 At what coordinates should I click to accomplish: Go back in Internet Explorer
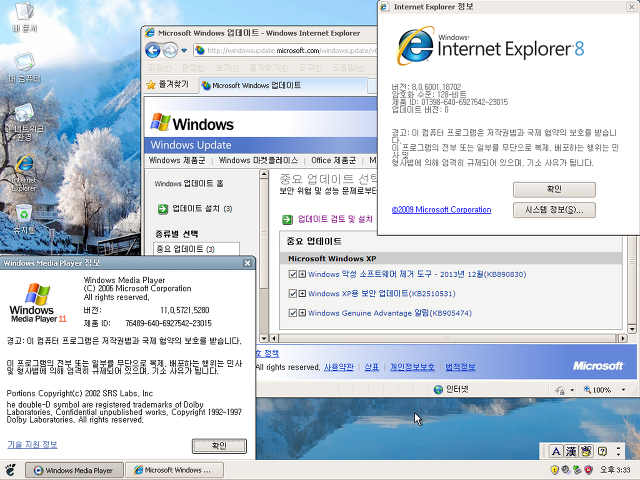pos(153,51)
